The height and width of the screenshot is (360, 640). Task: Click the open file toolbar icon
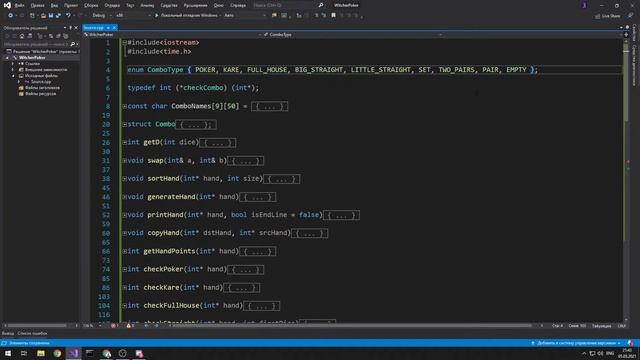[43, 16]
